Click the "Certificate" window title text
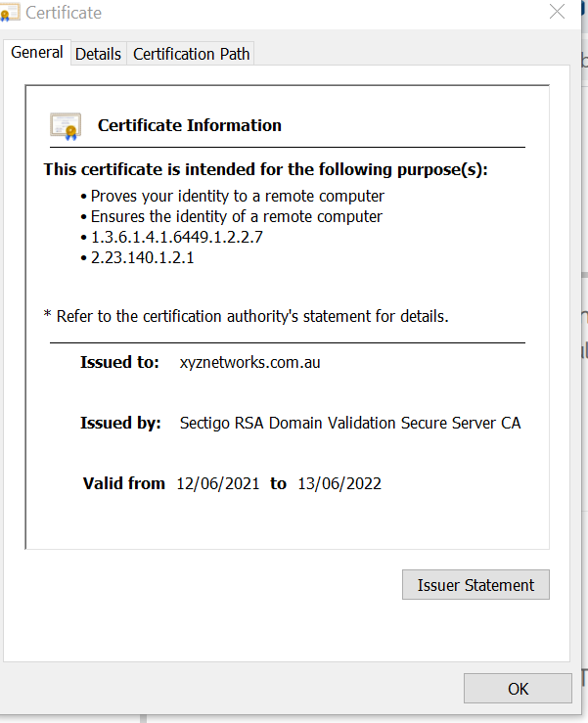The height and width of the screenshot is (723, 588). 63,13
